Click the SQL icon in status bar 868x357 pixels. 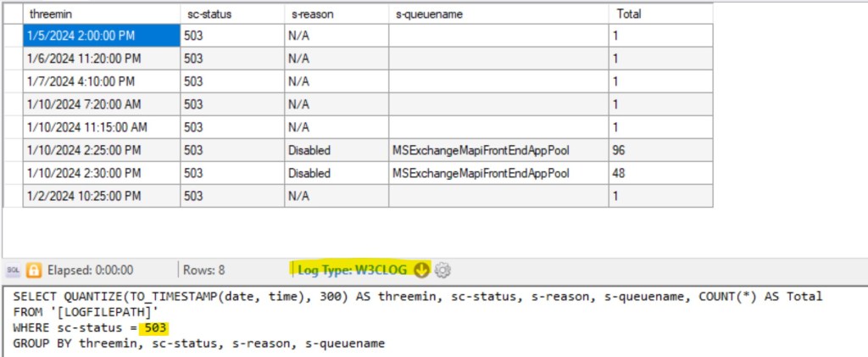13,271
